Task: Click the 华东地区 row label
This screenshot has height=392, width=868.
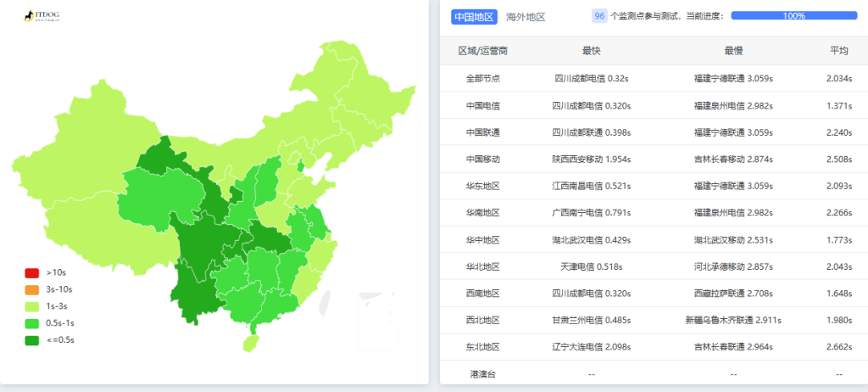Action: [482, 187]
